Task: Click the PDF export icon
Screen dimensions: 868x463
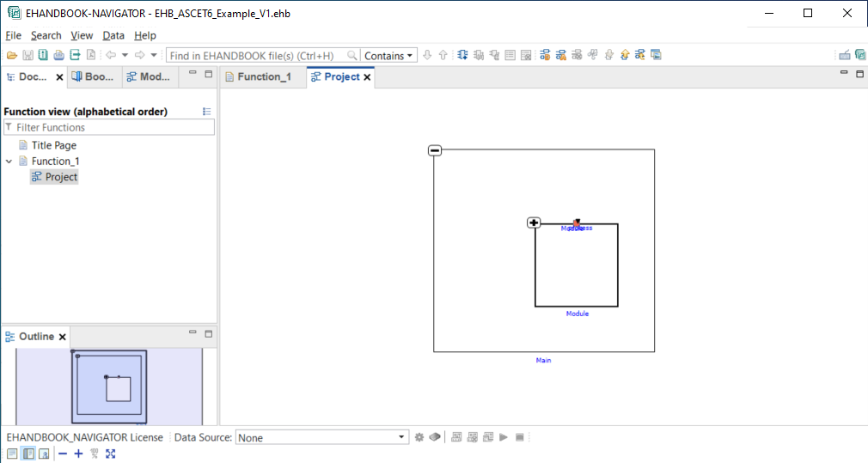Action: click(90, 55)
